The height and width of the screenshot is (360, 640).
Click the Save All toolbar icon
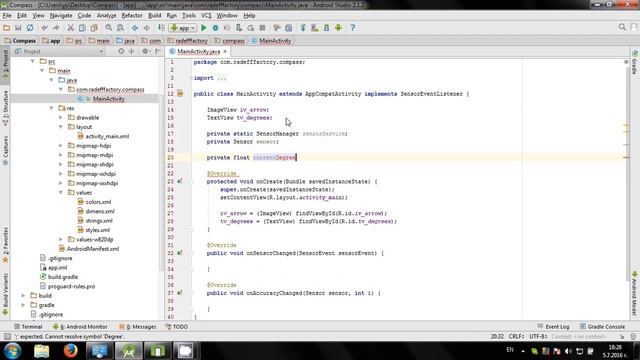click(18, 28)
